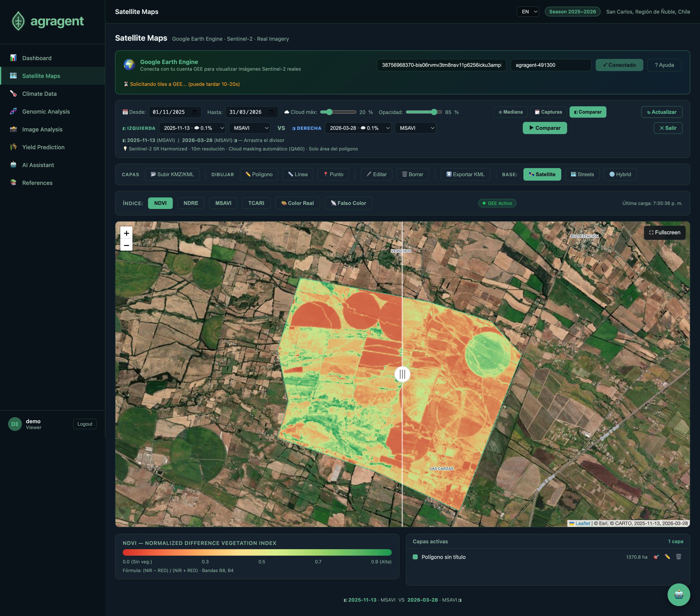Switch base map to Hybrid
The image size is (700, 616).
[620, 174]
